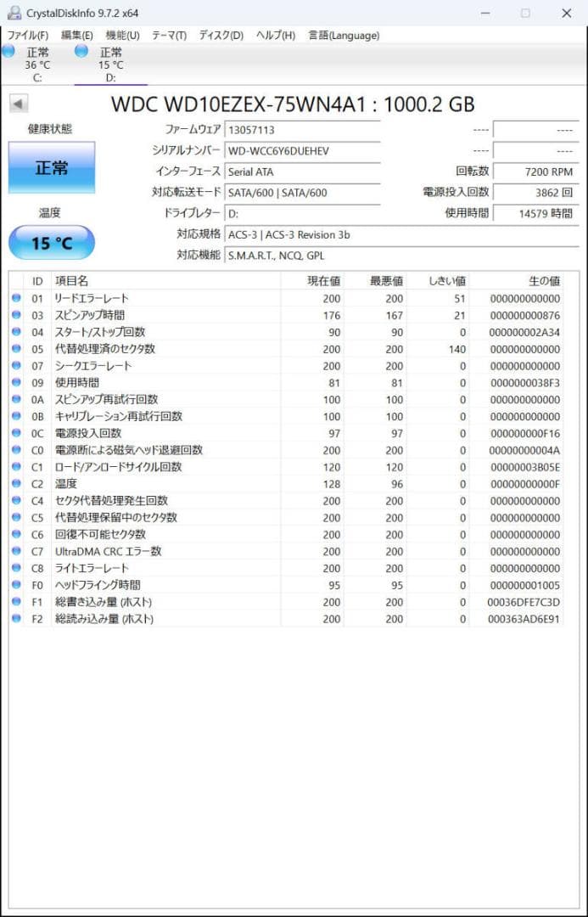Click the しきい値 column header

[438, 281]
